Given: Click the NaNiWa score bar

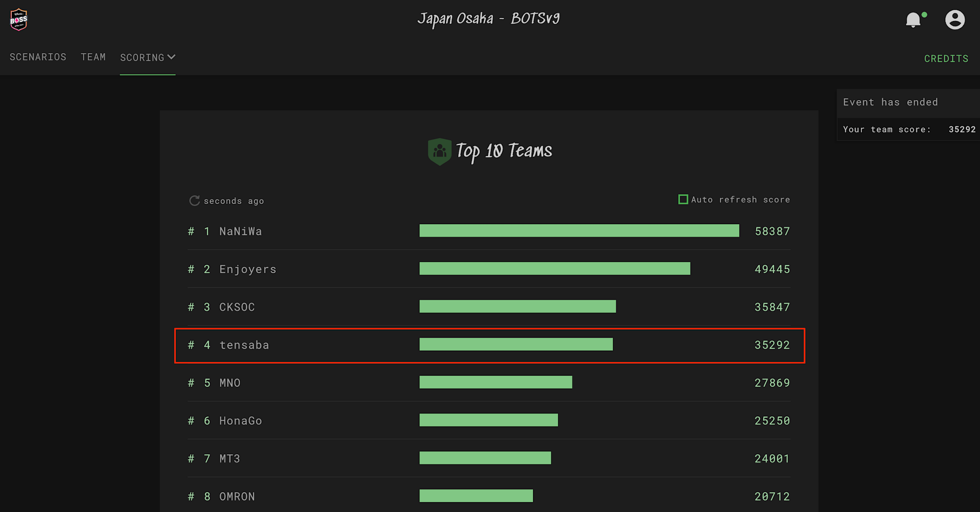Looking at the screenshot, I should pos(579,231).
